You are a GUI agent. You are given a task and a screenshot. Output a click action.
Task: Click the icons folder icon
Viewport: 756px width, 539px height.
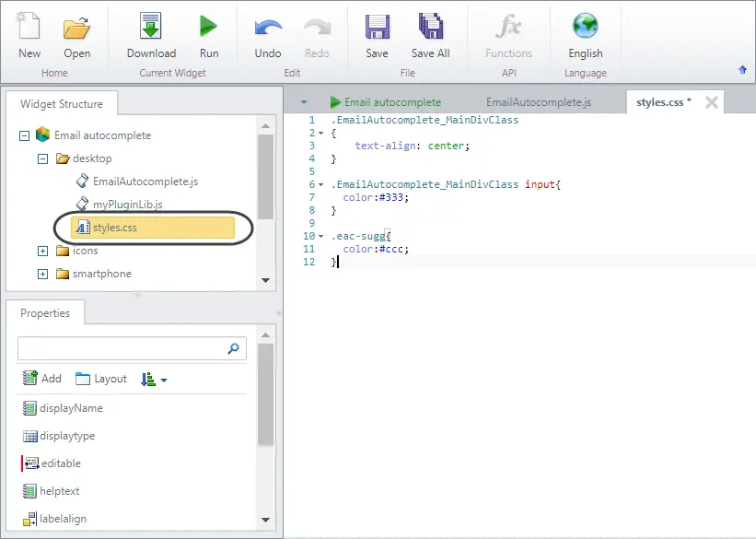[x=63, y=251]
